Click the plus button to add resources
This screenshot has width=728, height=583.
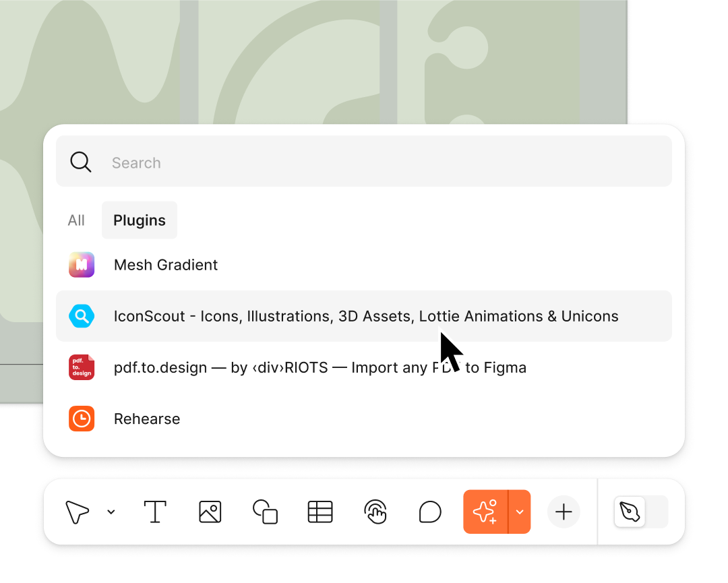click(x=564, y=512)
